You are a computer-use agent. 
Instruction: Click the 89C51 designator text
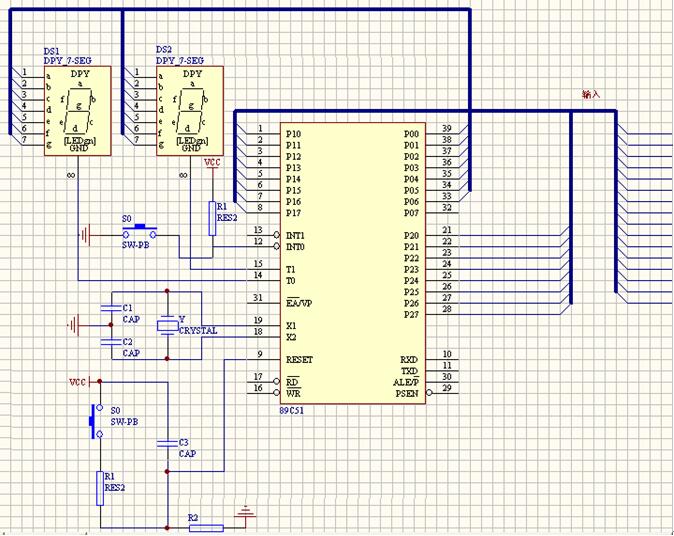tap(291, 410)
